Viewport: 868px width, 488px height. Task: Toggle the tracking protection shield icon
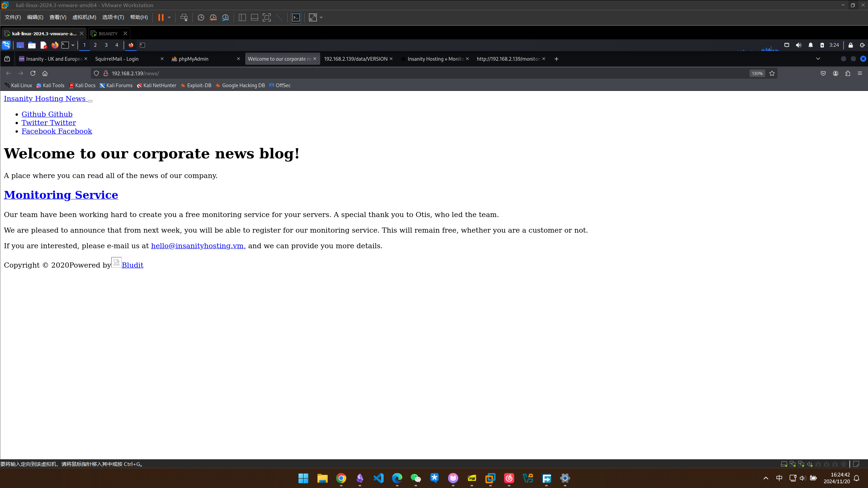[x=96, y=73]
